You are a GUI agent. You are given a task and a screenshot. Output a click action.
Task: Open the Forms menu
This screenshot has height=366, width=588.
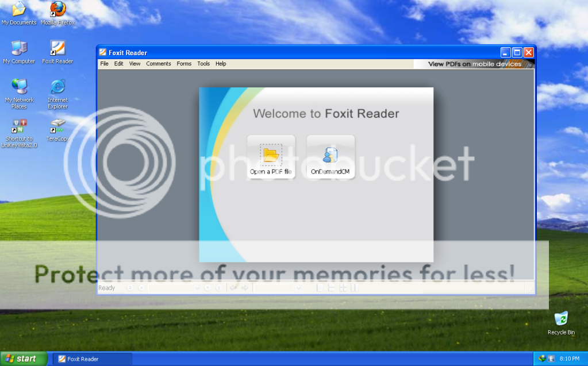[184, 64]
